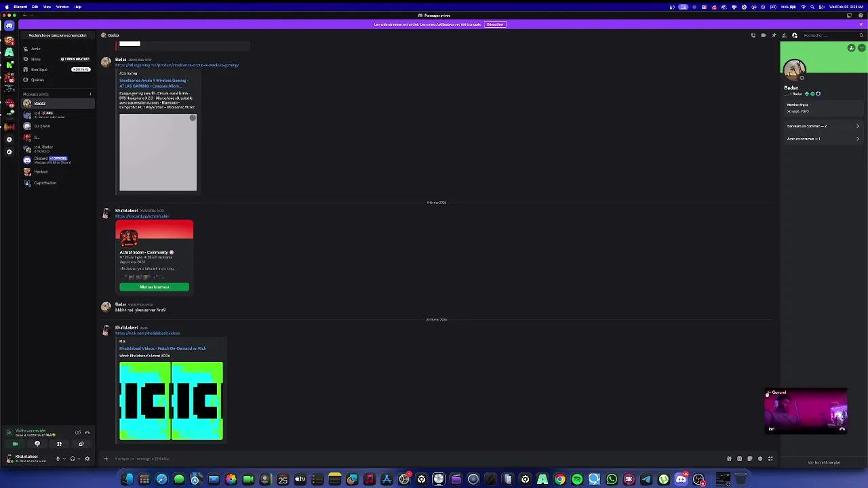Expand Amis en commun section
868x488 pixels.
pos(823,139)
